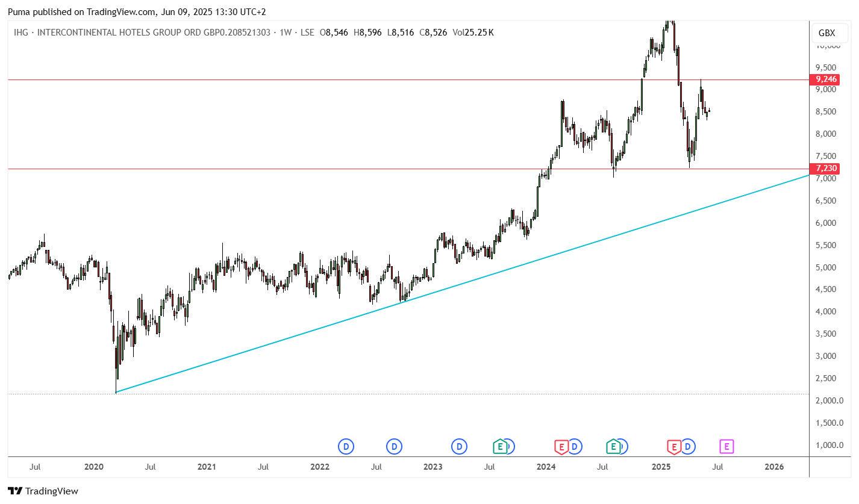Open the green earnings E marker in mid-2024
This screenshot has height=504, width=859.
click(x=613, y=447)
